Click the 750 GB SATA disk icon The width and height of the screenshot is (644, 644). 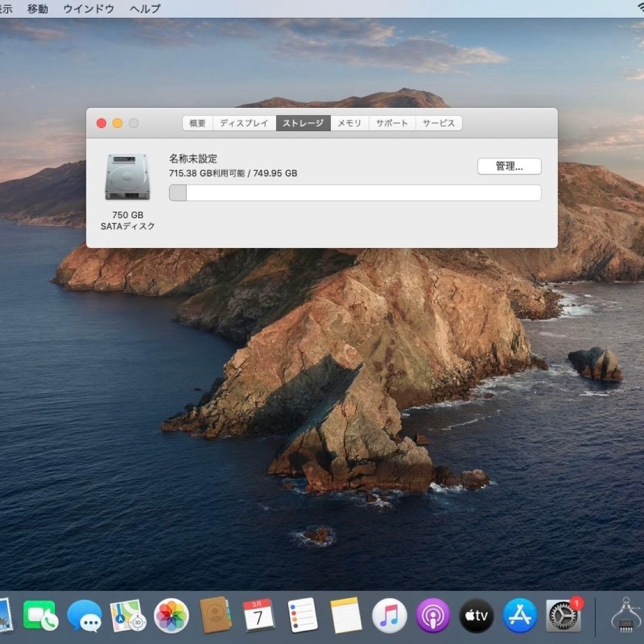pyautogui.click(x=126, y=176)
